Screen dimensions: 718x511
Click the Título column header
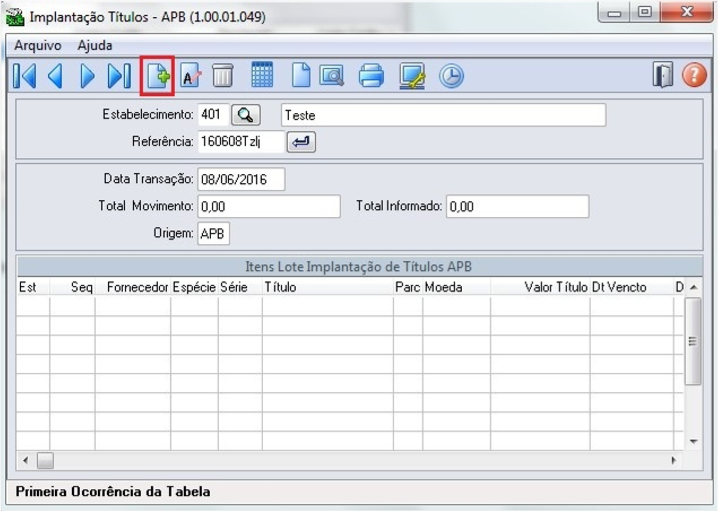(x=327, y=288)
